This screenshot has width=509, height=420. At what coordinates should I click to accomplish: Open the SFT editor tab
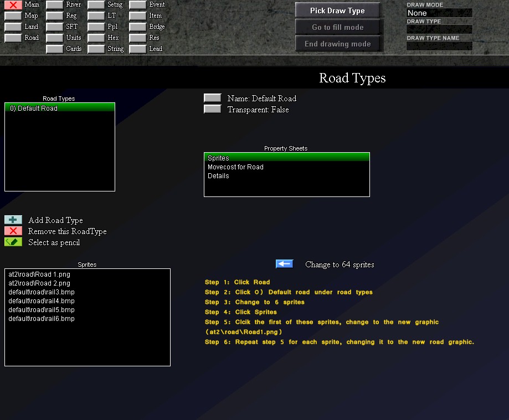click(x=54, y=27)
